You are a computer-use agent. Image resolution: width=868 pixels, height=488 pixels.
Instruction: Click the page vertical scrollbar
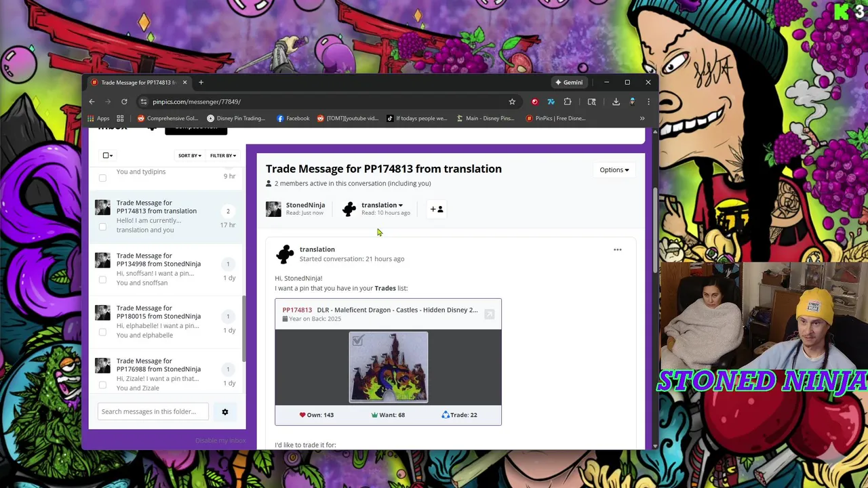[x=654, y=230]
